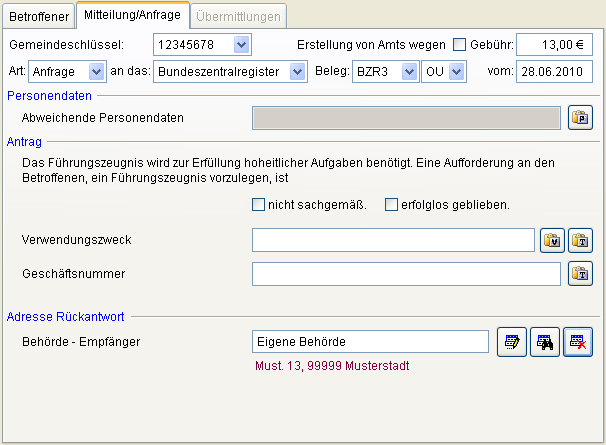Click the T text icon beside Verwendungszweck
This screenshot has width=606, height=445.
pos(581,240)
